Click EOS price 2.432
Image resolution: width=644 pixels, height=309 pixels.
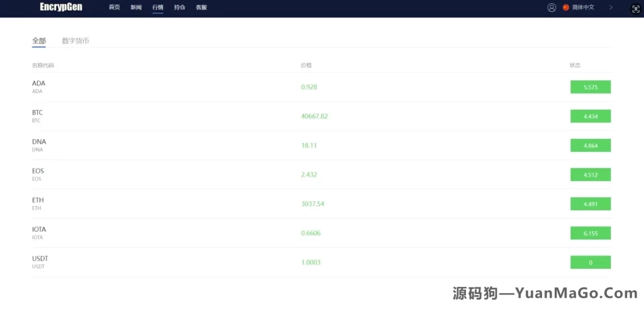click(x=309, y=175)
